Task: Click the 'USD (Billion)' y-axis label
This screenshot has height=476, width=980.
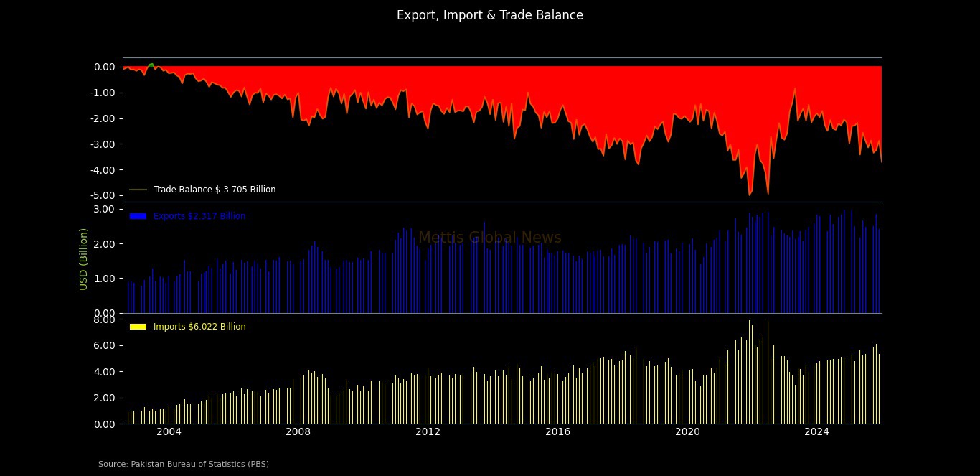Action: tap(84, 258)
